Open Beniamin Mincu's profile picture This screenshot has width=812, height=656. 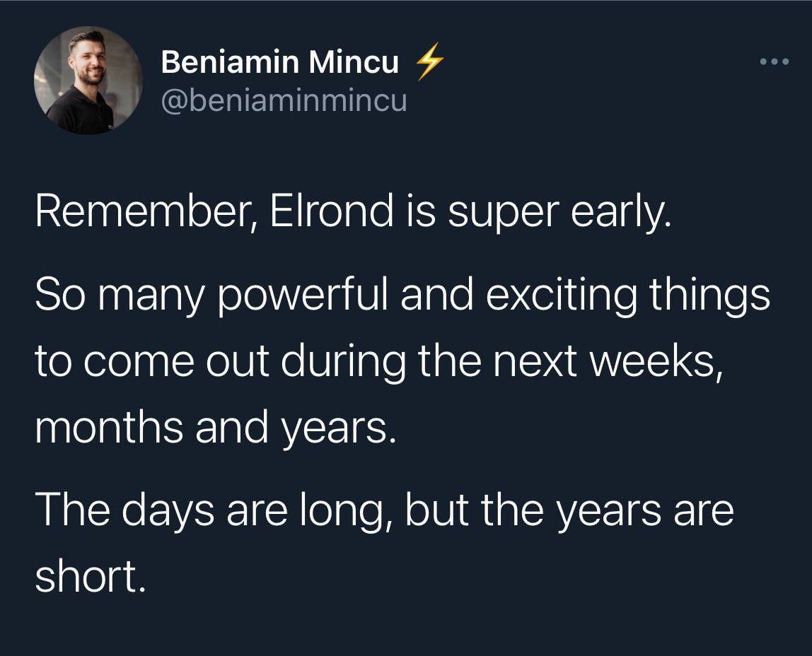(x=88, y=80)
